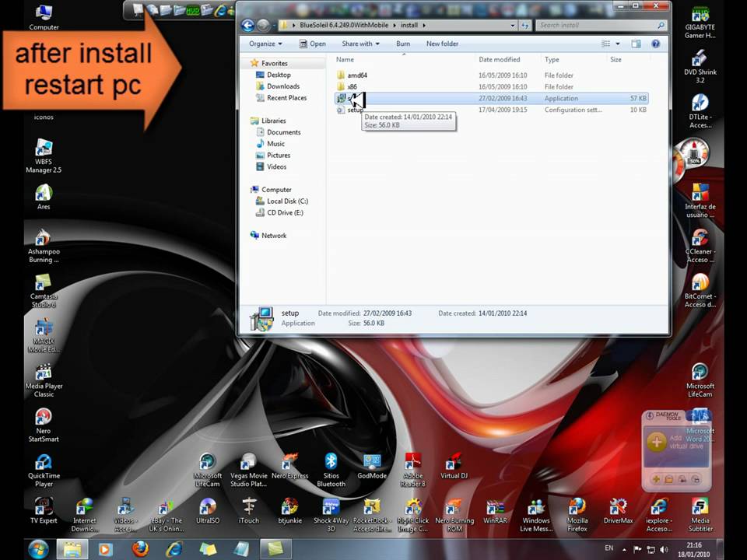Open Vegas Movie Studio Platinum shortcut
This screenshot has width=747, height=560.
[x=249, y=470]
